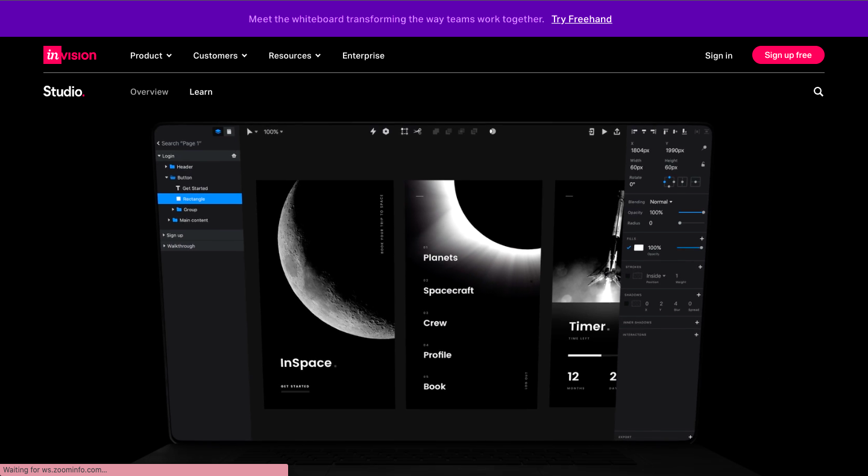Click the hexagon component icon in toolbar
The width and height of the screenshot is (868, 476).
coord(386,132)
